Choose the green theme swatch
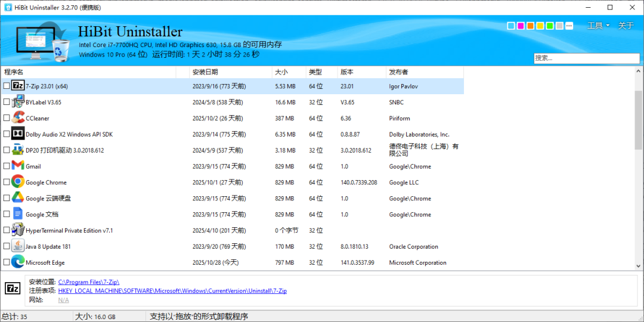644x322 pixels. tap(550, 26)
